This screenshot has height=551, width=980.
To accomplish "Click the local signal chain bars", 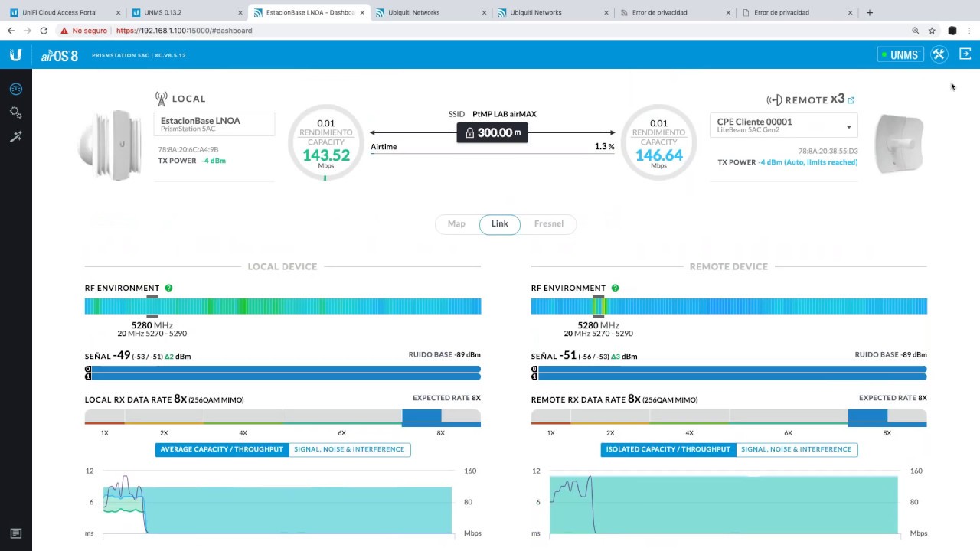I will pos(283,373).
